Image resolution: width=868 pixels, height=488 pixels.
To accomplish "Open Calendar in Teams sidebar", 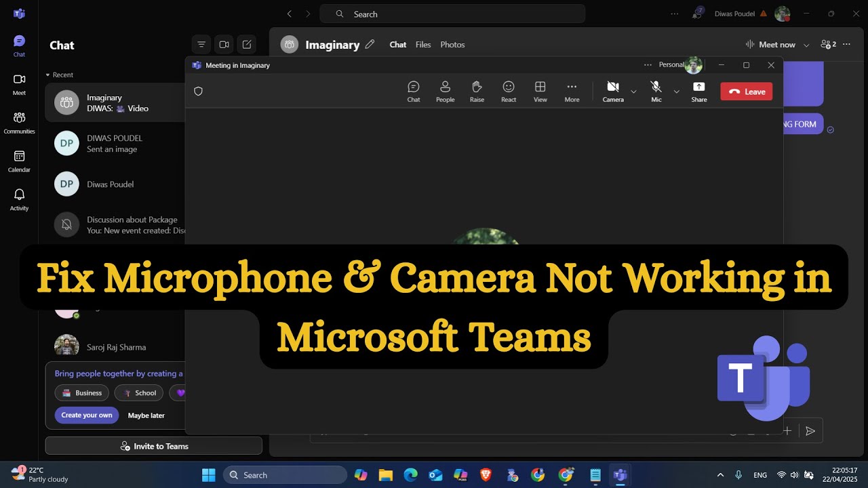I will coord(19,161).
